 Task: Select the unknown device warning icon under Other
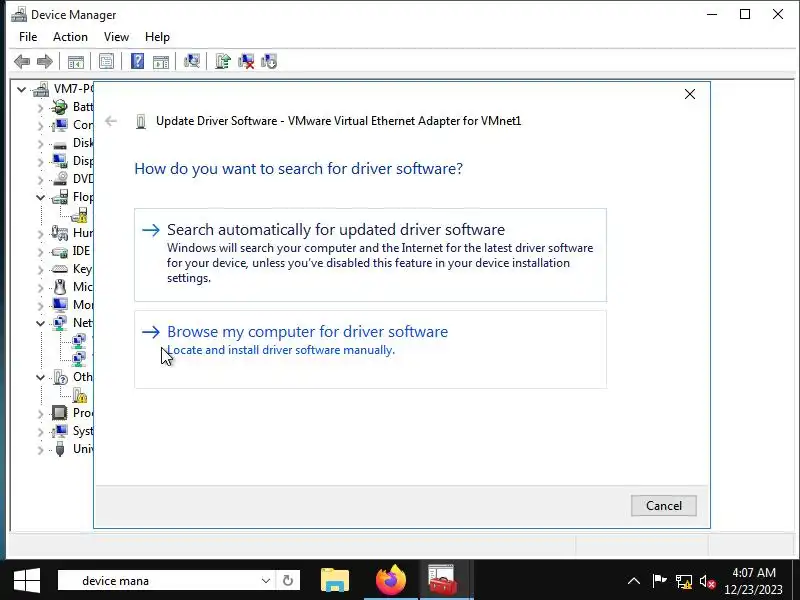pyautogui.click(x=80, y=395)
